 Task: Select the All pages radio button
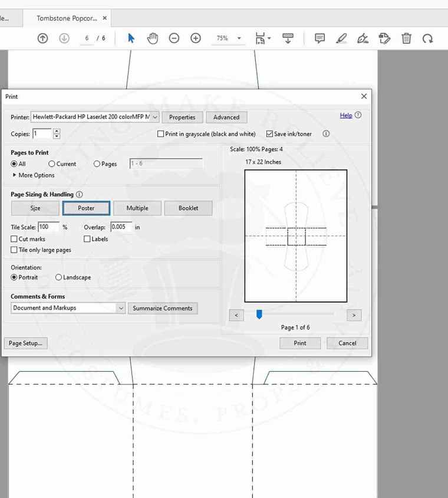pyautogui.click(x=14, y=164)
